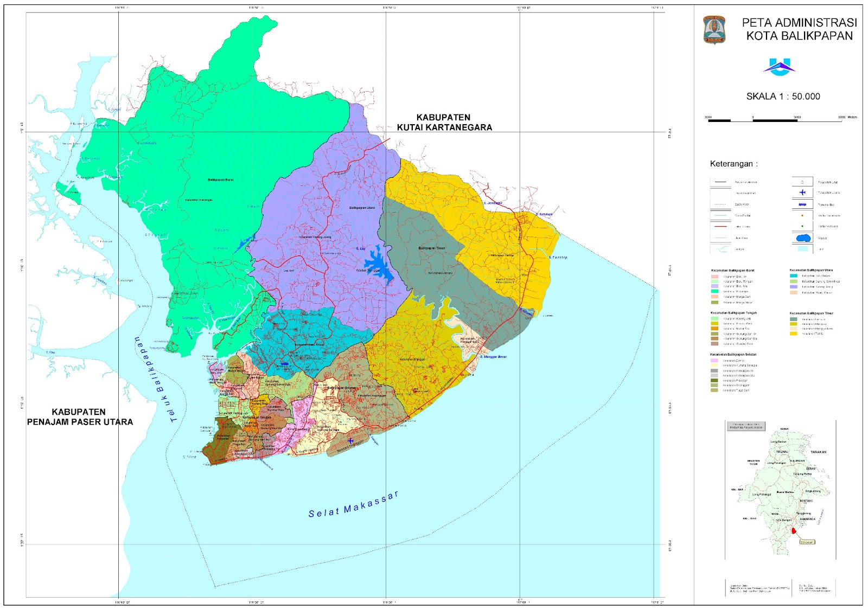This screenshot has height=609, width=868.
Task: Click the S. Teritip river label
Action: [x=558, y=257]
